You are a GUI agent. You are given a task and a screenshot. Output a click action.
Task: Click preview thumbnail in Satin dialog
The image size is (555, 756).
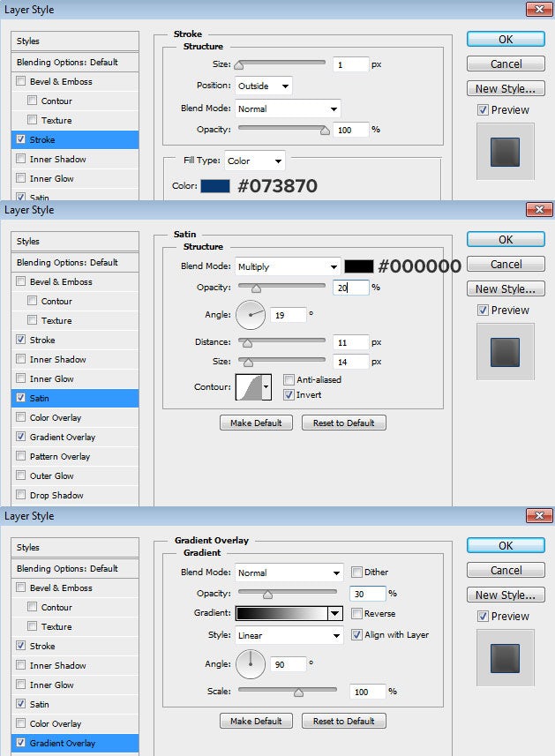pos(505,352)
